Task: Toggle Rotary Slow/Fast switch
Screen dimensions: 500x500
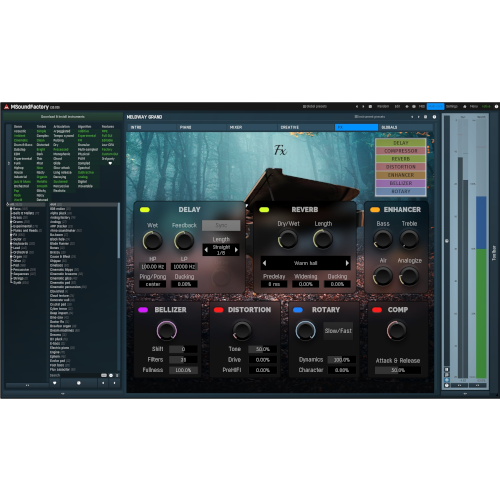Action: pos(338,331)
